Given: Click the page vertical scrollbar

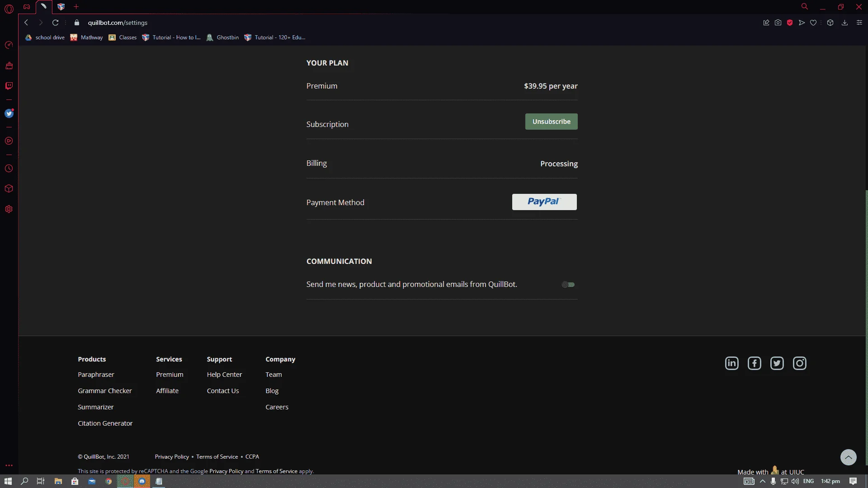Looking at the screenshot, I should pyautogui.click(x=866, y=328).
